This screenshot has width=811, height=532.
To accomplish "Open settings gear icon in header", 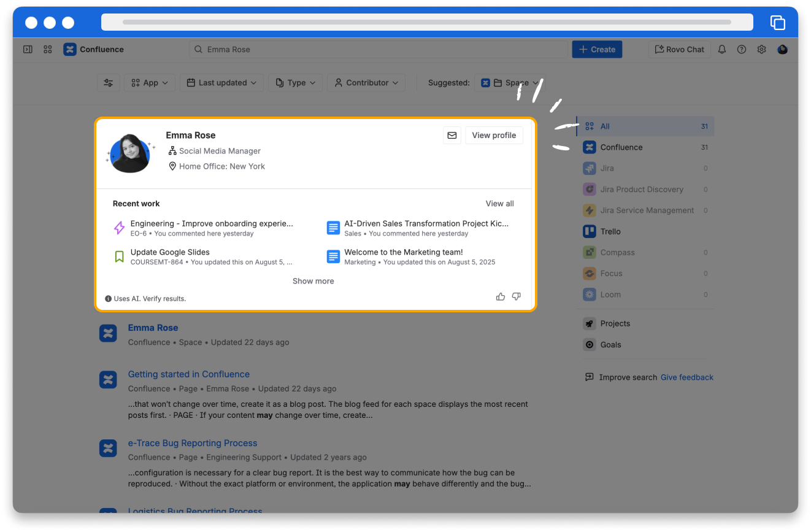I will pyautogui.click(x=761, y=50).
